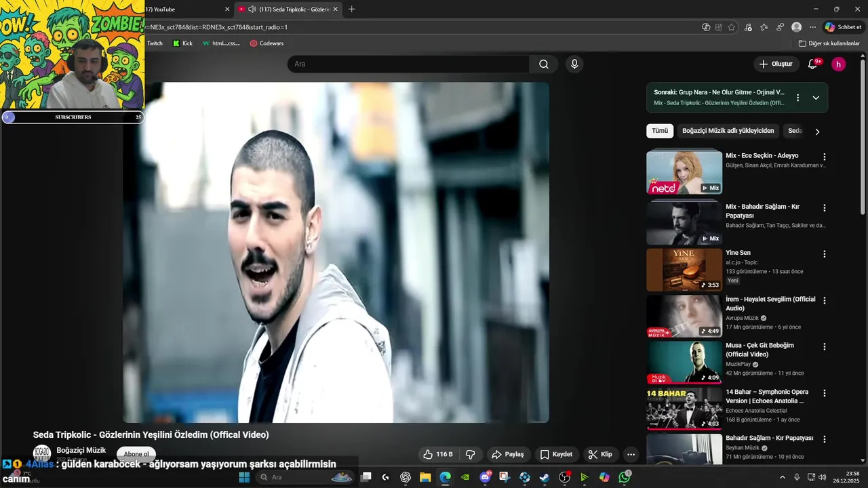Mute tab via speaker icon on Seda tab

[252, 9]
